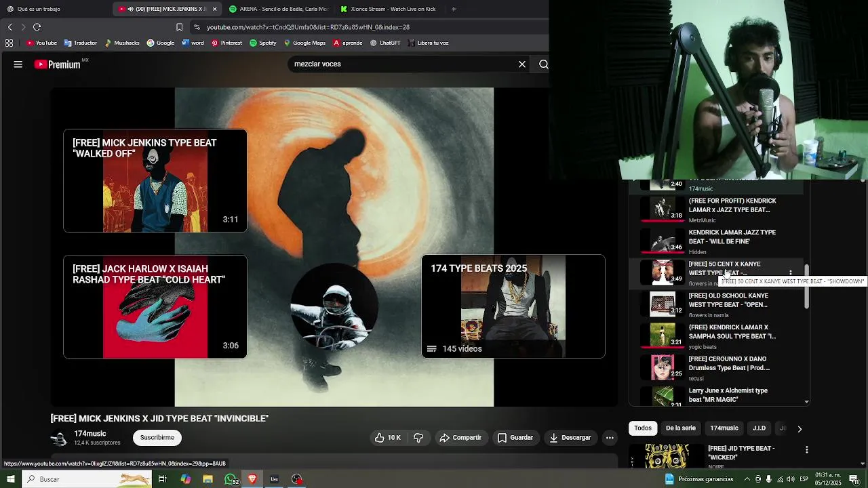This screenshot has width=868, height=488.
Task: Open options for JID TYPE BEAT 'WICKED!'
Action: 806,449
